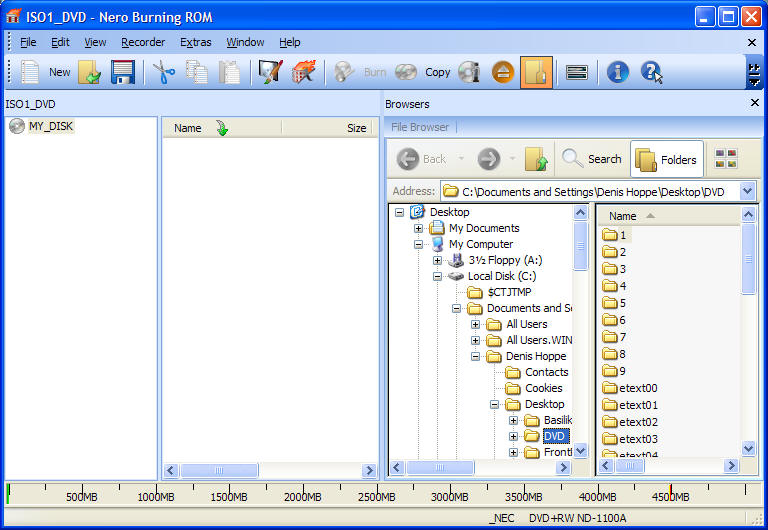Sort compilation by Size column
The width and height of the screenshot is (768, 530).
(356, 128)
